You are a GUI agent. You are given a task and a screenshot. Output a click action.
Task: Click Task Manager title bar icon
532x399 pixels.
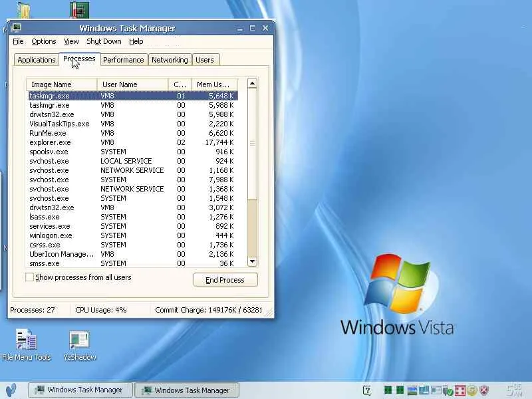15,27
